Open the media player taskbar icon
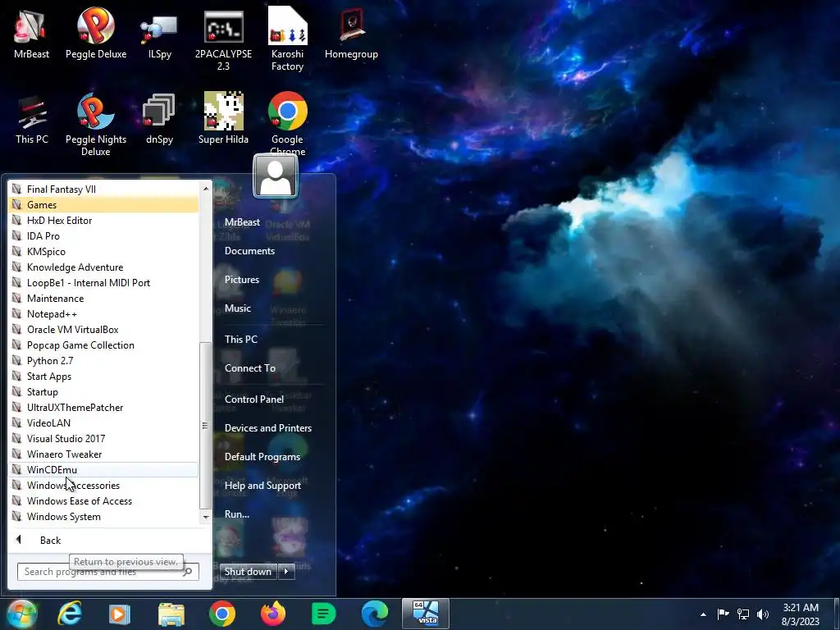Screen dimensions: 840x630 pyautogui.click(x=120, y=614)
